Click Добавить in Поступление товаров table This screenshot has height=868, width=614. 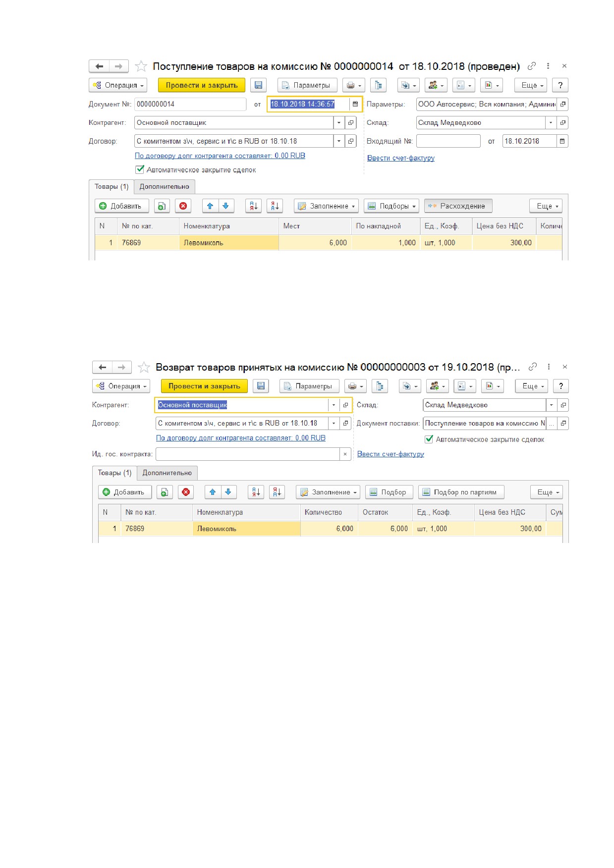coord(121,206)
